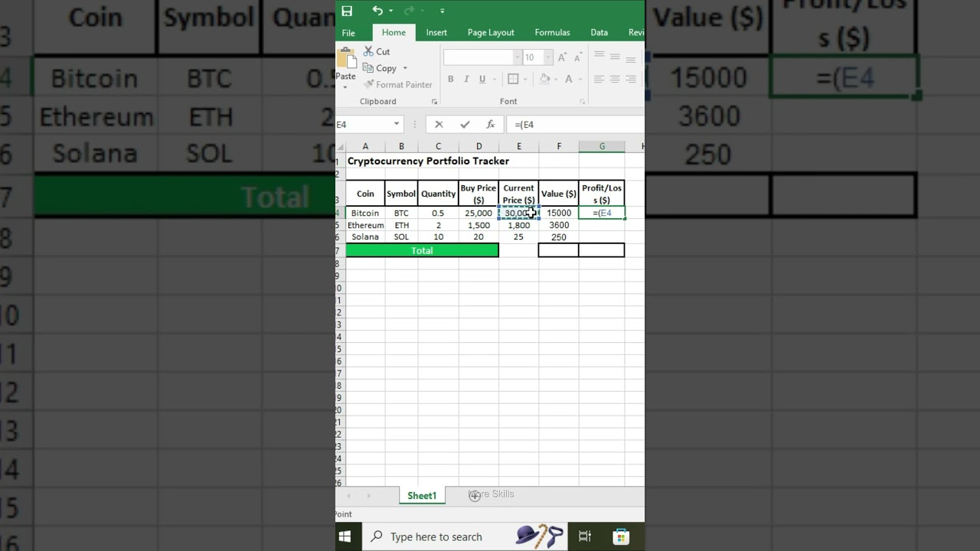Screen dimensions: 980x551
Task: Save the workbook with the floppy icon
Action: tap(347, 11)
